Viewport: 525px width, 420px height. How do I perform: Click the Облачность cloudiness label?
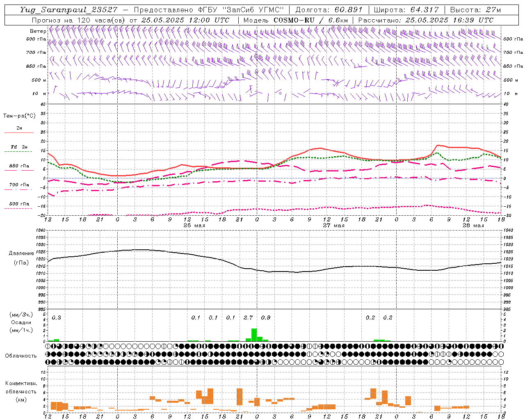pos(21,356)
